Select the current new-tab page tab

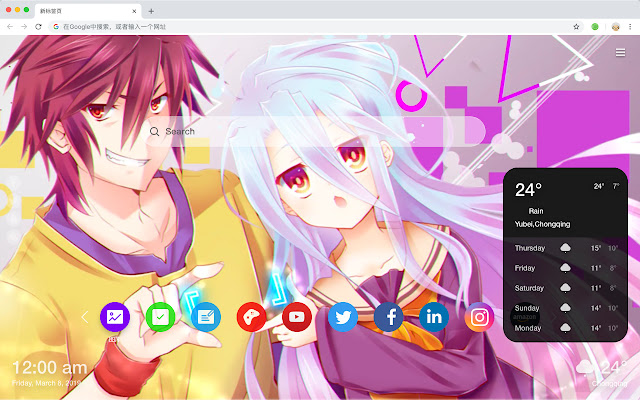click(88, 11)
